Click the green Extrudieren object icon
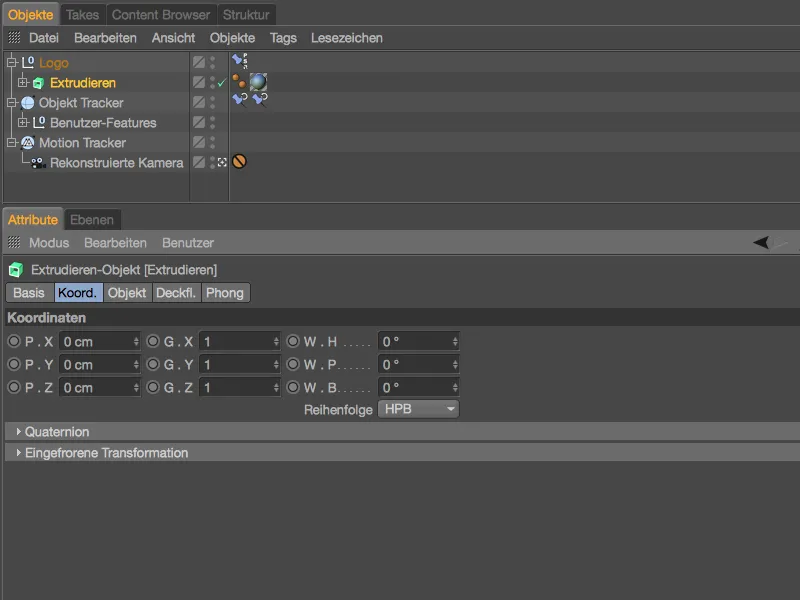The height and width of the screenshot is (600, 800). (x=38, y=83)
